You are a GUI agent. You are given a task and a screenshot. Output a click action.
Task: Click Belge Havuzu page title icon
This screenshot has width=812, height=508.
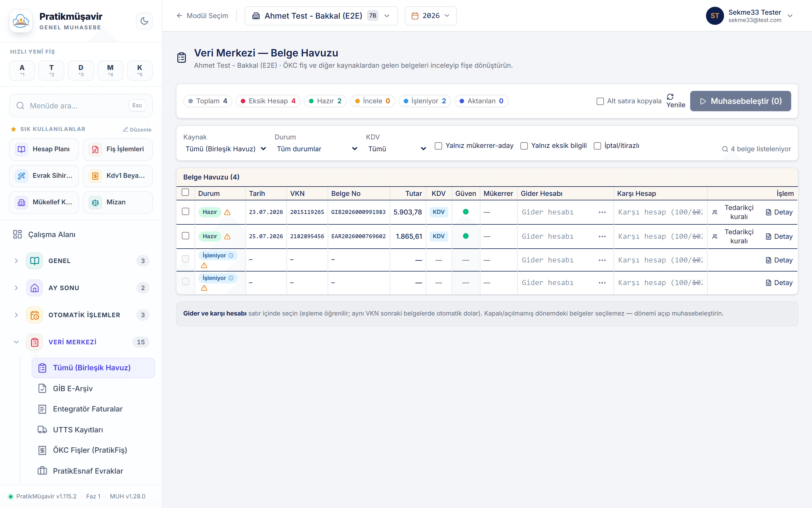tap(182, 58)
